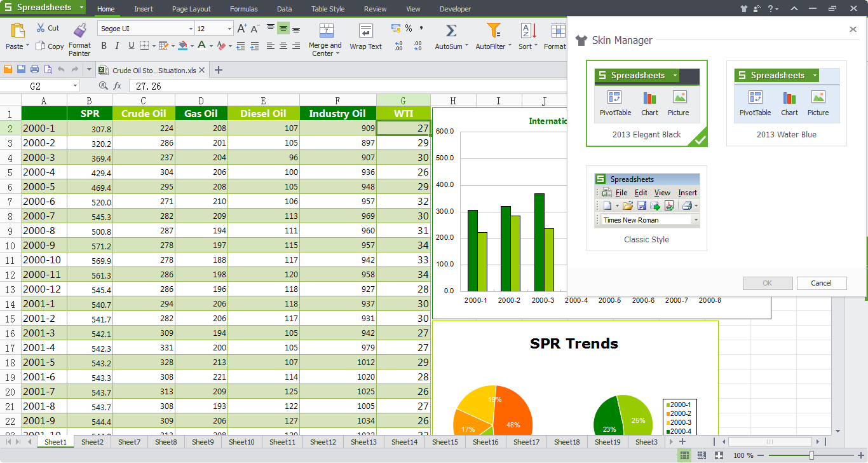Select the 2013 Water Blue skin
868x463 pixels.
coord(786,102)
